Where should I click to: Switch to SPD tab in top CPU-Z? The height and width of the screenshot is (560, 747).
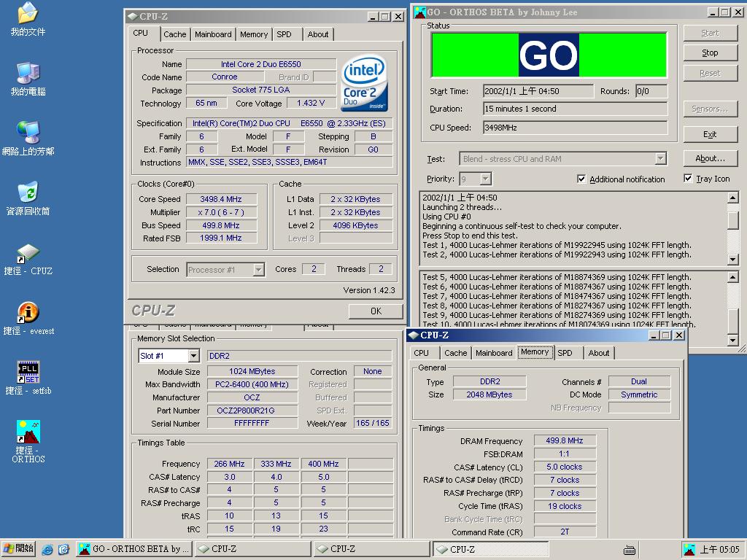tap(284, 34)
